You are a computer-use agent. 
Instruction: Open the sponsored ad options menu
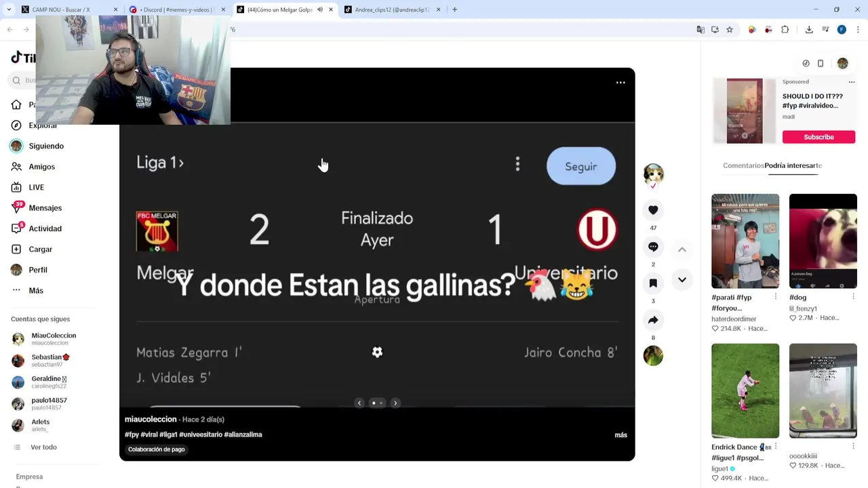coord(852,82)
